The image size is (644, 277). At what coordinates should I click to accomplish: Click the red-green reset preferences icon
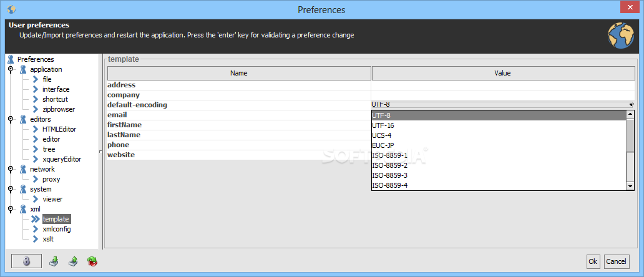pos(92,261)
